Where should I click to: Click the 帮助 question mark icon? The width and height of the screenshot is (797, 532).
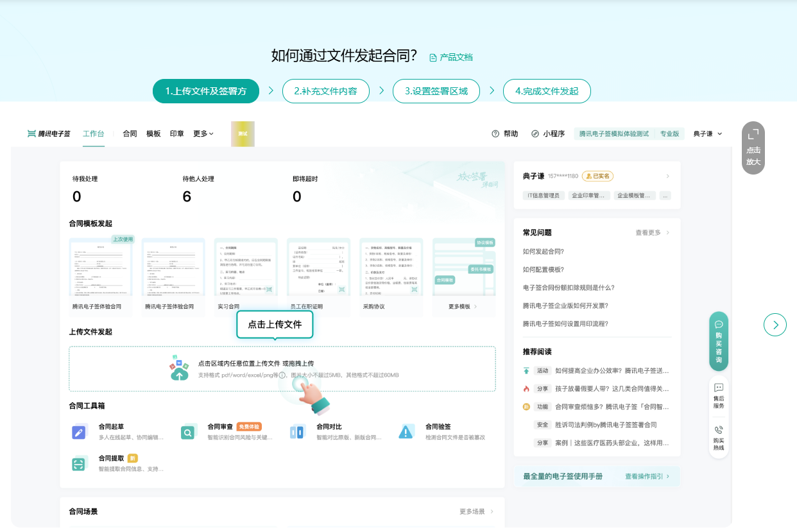[x=495, y=133]
